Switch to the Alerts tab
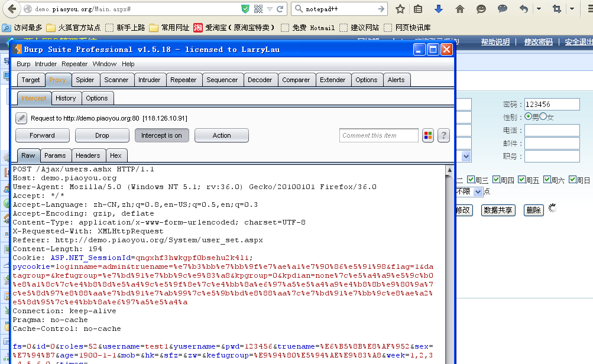Screen dimensions: 593x364 [396, 80]
